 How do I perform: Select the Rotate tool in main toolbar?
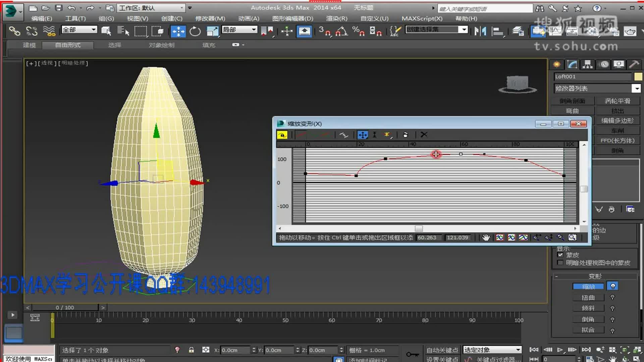point(195,31)
